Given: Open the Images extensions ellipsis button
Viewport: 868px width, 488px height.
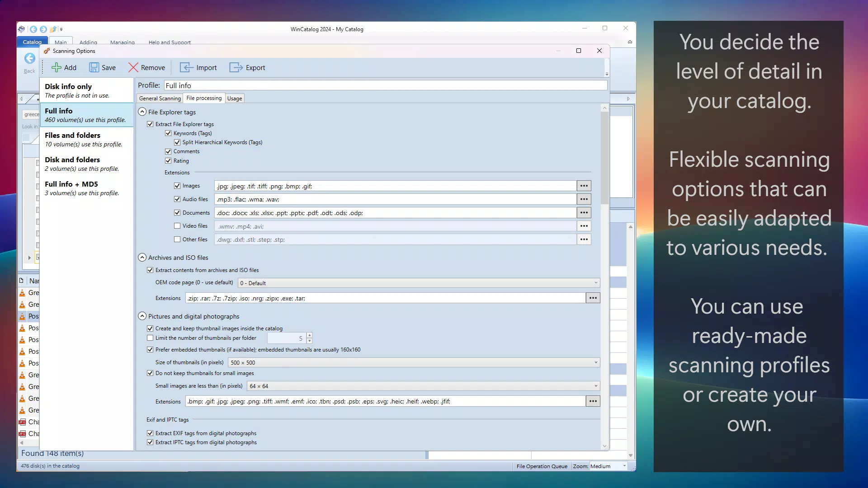Looking at the screenshot, I should click(584, 186).
